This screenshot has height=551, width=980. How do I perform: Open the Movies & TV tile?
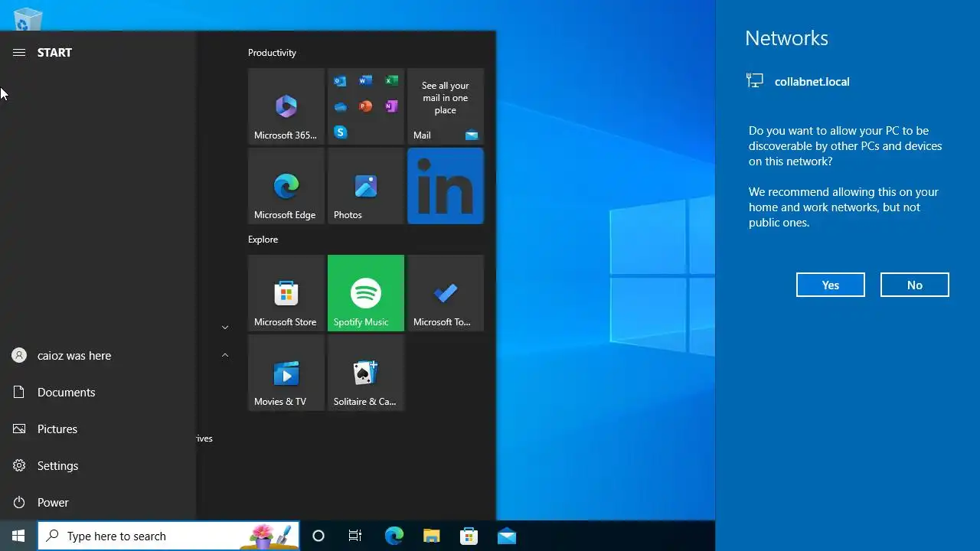286,373
